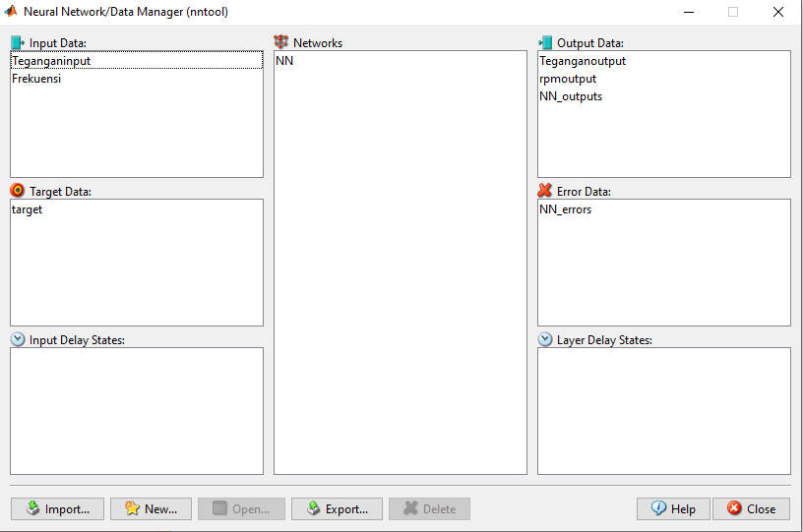Export data using the Export button
Screen dimensions: 803x532
click(337, 509)
